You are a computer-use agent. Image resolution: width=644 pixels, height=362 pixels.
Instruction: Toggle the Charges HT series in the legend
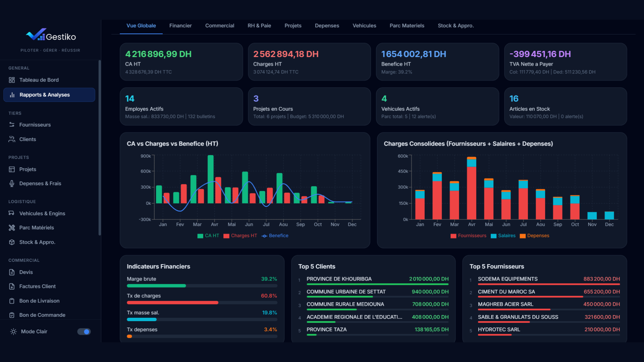(x=240, y=236)
